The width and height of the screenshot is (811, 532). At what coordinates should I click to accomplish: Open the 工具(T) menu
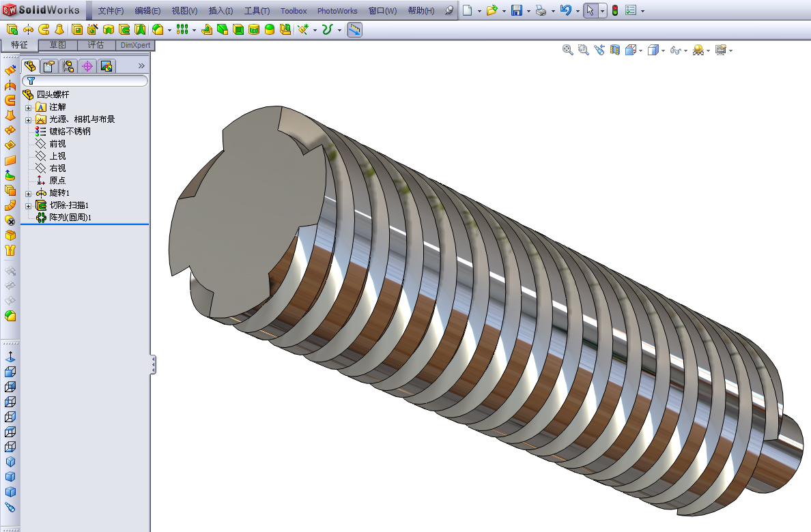(257, 10)
